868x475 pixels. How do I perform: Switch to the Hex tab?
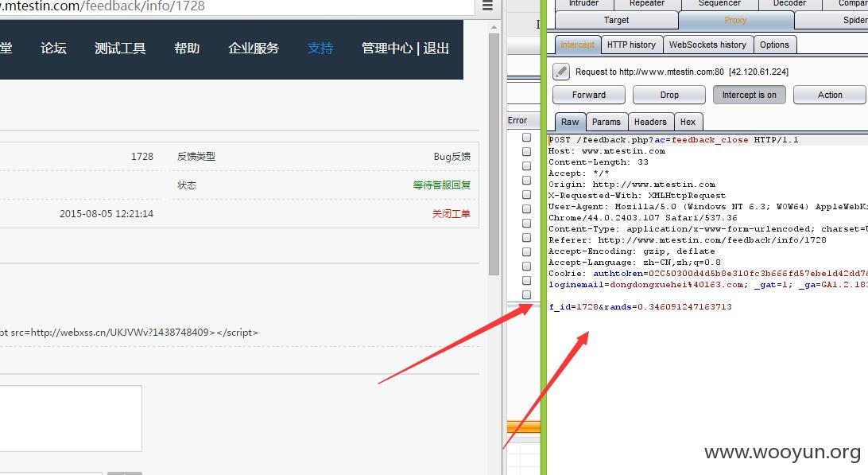pos(688,122)
